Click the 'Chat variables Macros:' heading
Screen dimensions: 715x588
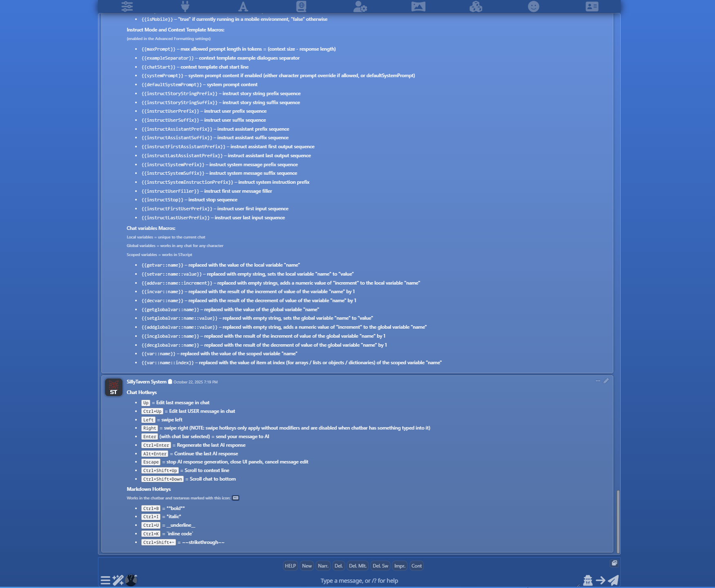point(151,228)
